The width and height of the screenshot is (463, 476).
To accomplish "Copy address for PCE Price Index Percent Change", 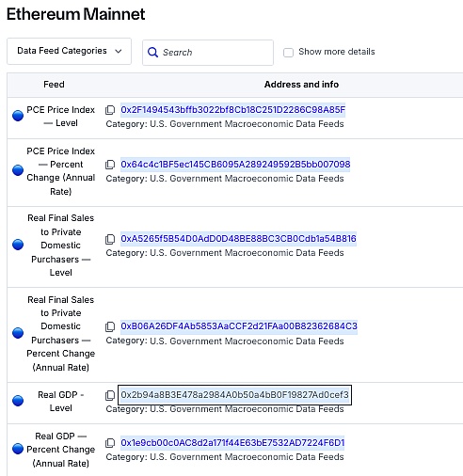I will pyautogui.click(x=110, y=165).
